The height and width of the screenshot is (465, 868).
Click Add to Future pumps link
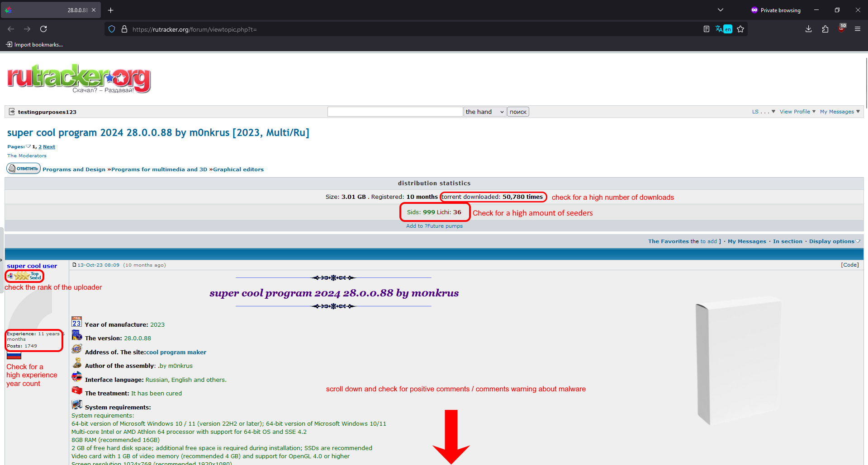434,226
